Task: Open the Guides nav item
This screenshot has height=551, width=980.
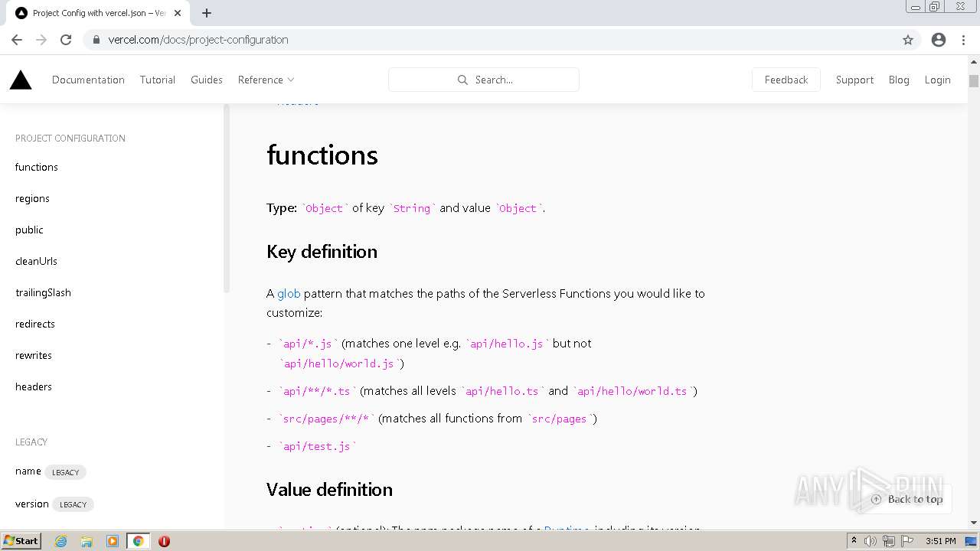Action: tap(207, 80)
